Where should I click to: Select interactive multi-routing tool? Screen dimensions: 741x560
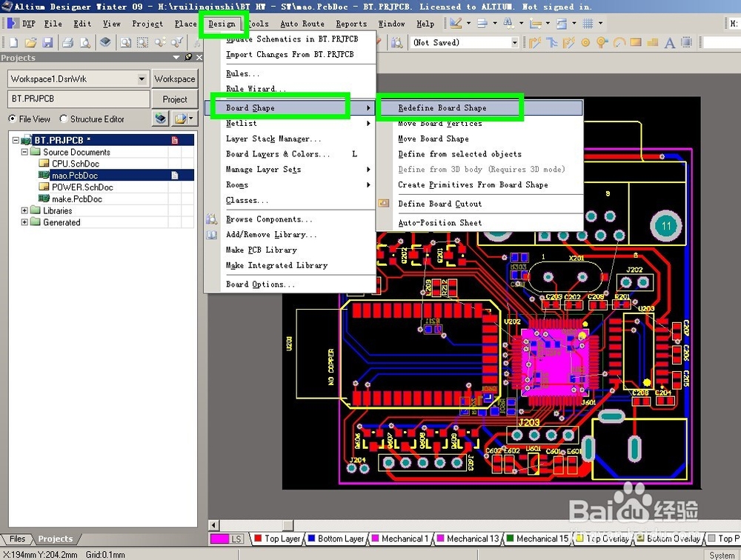pos(551,42)
